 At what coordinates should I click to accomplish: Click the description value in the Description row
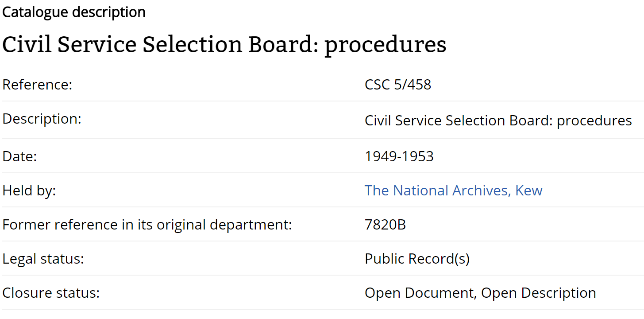coord(498,121)
